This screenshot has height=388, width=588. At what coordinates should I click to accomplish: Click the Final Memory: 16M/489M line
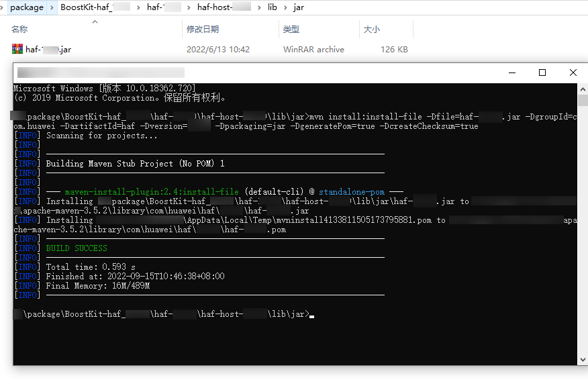(97, 286)
